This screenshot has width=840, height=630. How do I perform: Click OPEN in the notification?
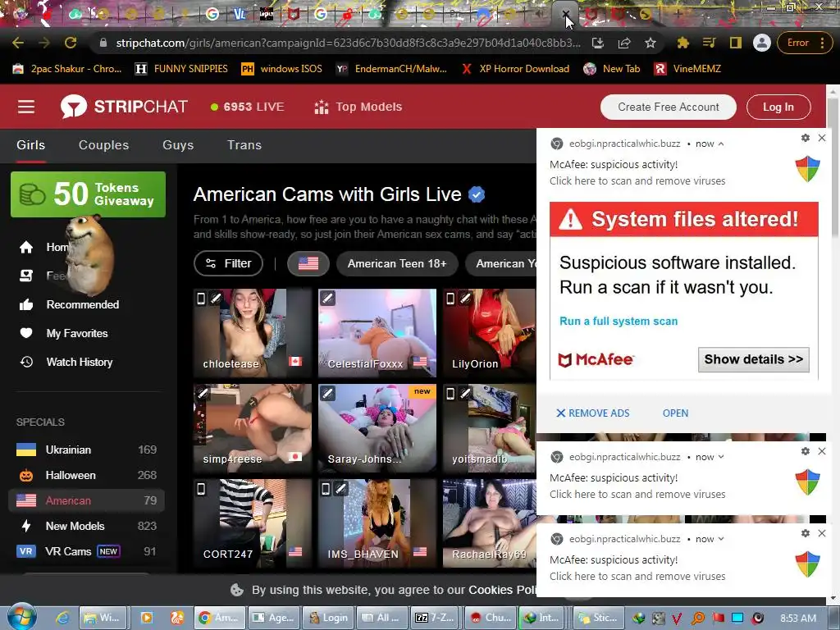(675, 413)
